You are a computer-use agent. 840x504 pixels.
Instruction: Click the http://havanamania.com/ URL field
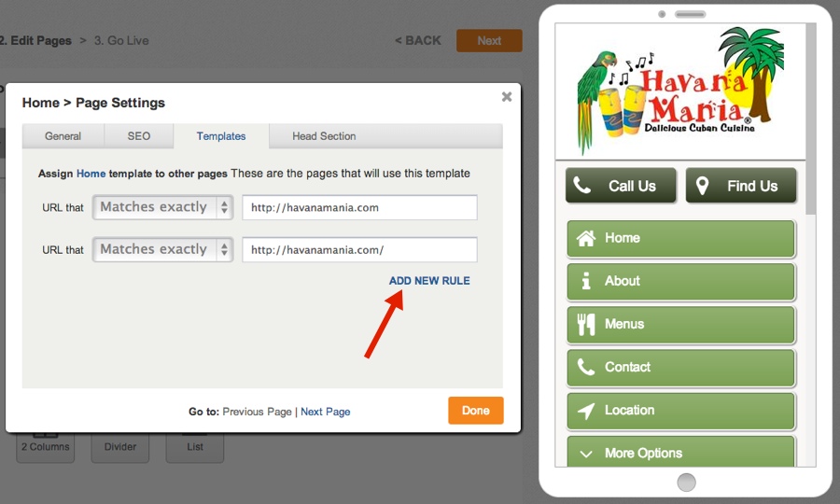coord(359,249)
